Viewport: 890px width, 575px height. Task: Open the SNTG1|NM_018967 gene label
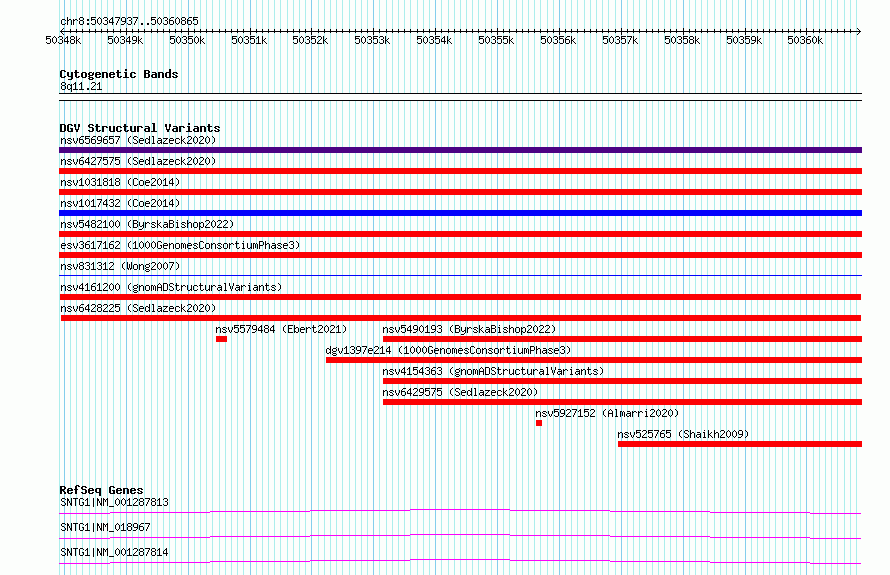tap(105, 527)
